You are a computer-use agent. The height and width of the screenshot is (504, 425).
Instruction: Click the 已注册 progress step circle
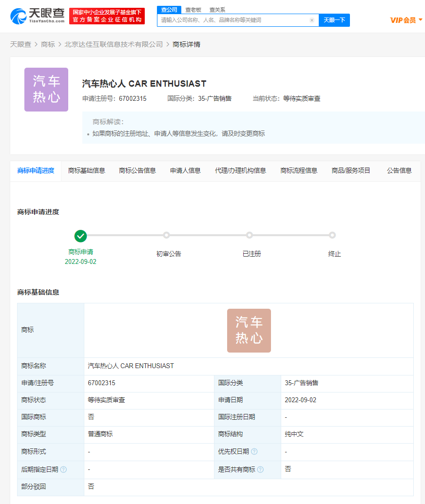[x=250, y=235]
